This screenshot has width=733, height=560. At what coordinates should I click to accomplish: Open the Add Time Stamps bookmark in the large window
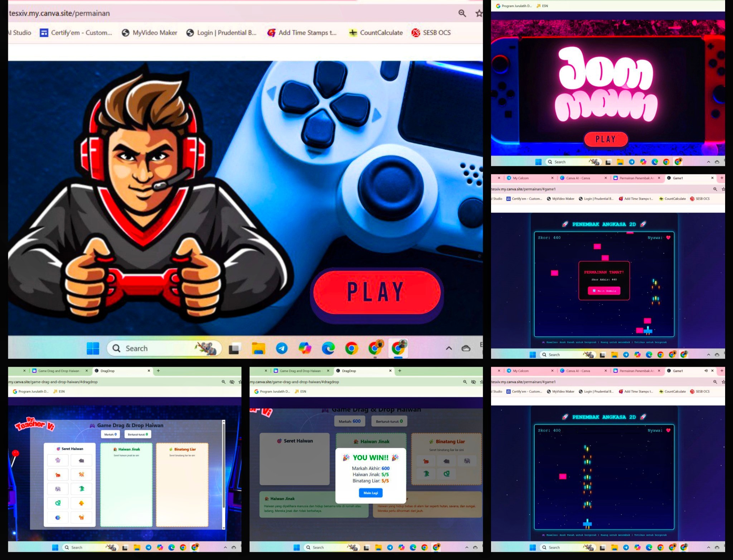(302, 33)
